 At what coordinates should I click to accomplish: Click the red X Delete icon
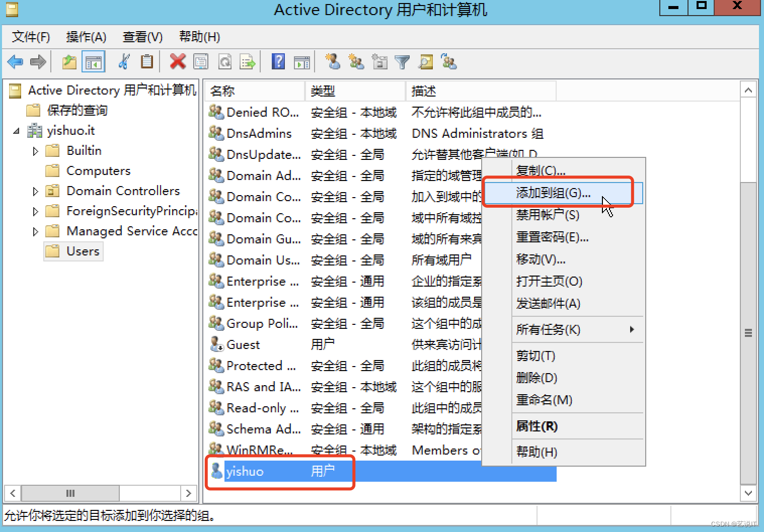178,62
